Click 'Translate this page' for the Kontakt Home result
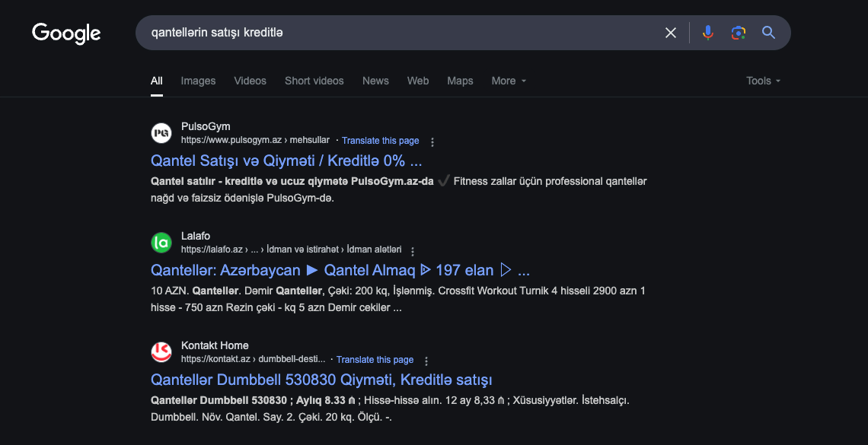The width and height of the screenshot is (868, 445). tap(375, 359)
